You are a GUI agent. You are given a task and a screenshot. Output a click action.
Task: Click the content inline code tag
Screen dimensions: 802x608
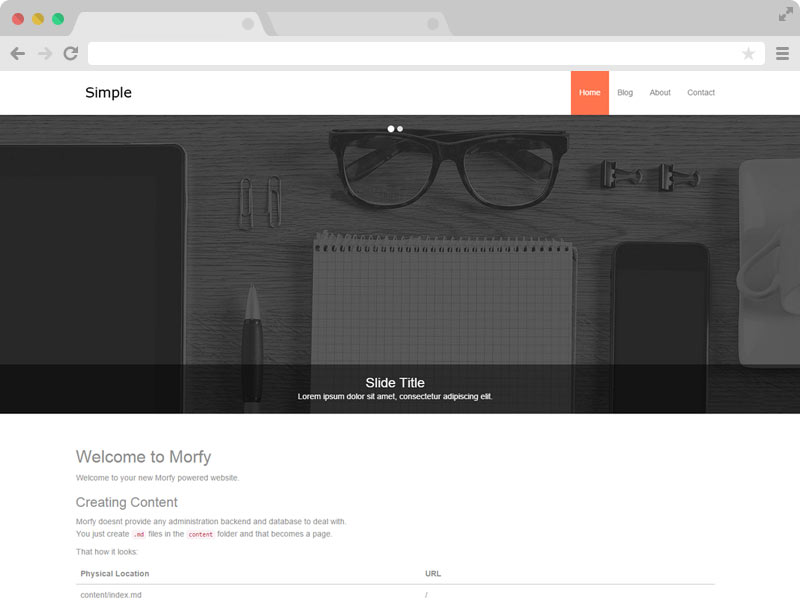pyautogui.click(x=200, y=534)
